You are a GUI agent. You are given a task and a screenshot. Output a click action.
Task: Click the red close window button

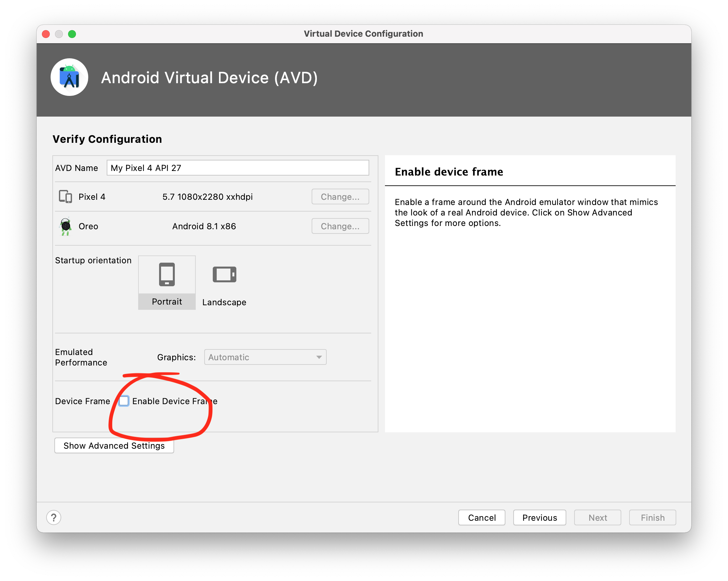(46, 34)
